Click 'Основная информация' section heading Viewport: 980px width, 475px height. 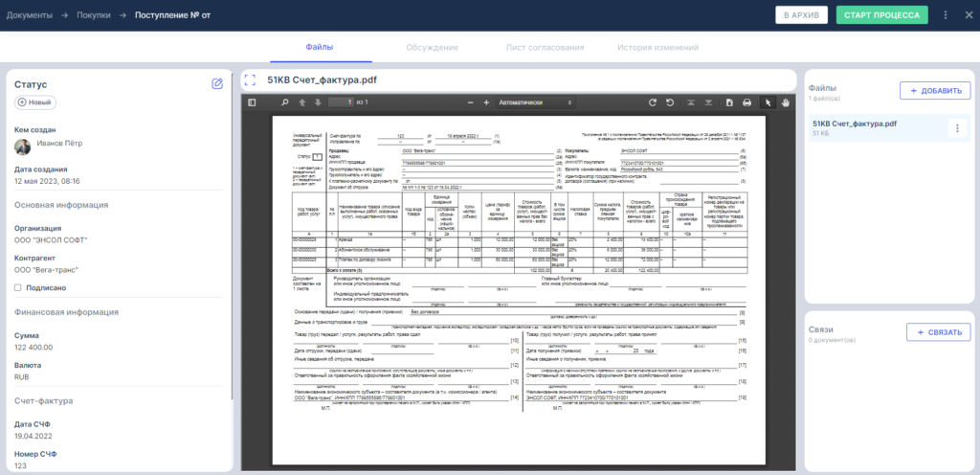tap(61, 204)
